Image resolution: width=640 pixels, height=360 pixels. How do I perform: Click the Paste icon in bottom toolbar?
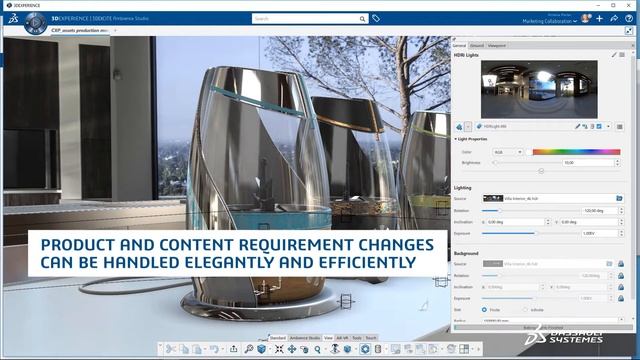pyautogui.click(x=198, y=349)
